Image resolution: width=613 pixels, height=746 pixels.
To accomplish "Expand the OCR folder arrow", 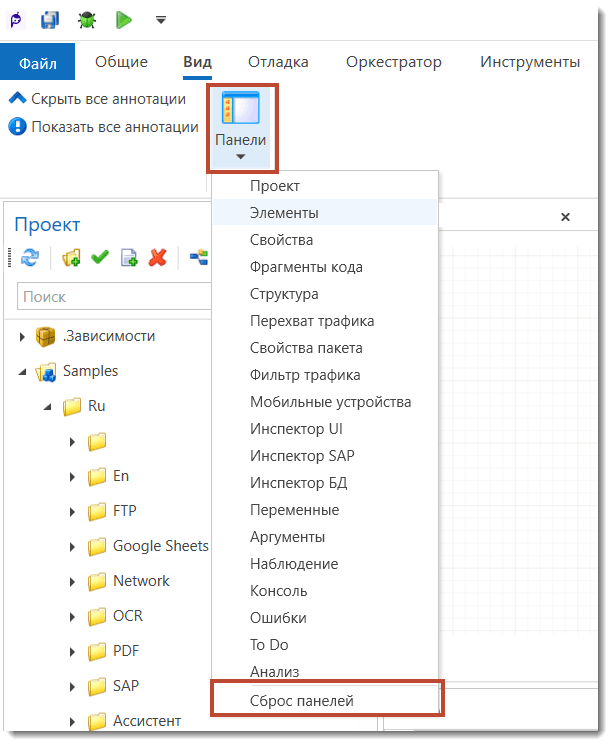I will 72,617.
